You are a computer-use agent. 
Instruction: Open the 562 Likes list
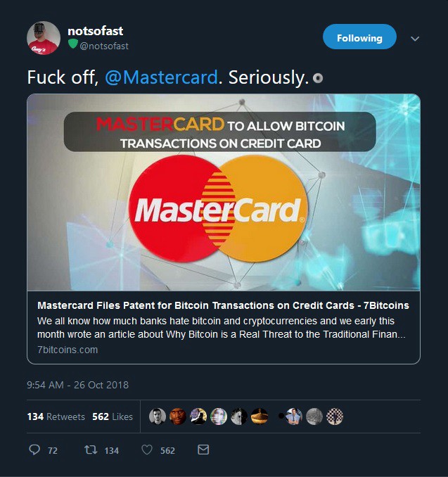[113, 416]
